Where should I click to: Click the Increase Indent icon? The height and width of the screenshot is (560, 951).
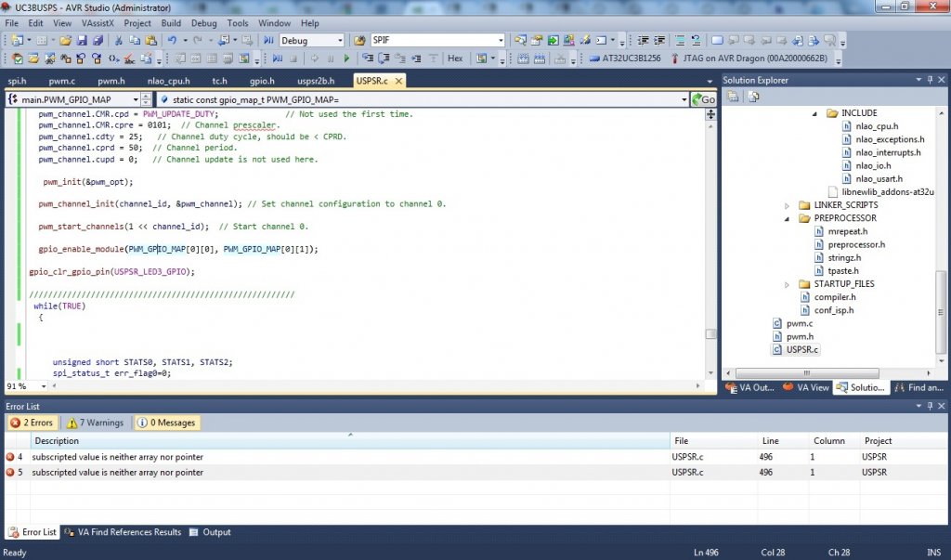(659, 41)
